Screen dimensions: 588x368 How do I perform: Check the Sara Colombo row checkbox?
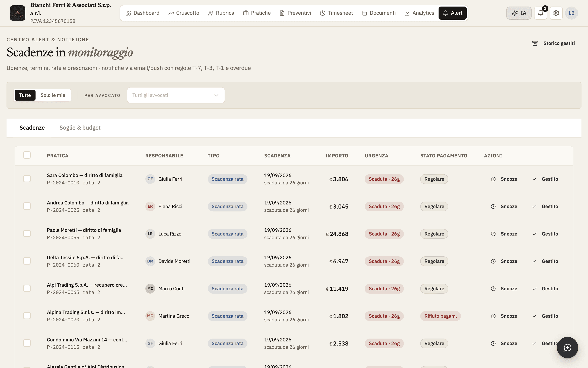27,179
